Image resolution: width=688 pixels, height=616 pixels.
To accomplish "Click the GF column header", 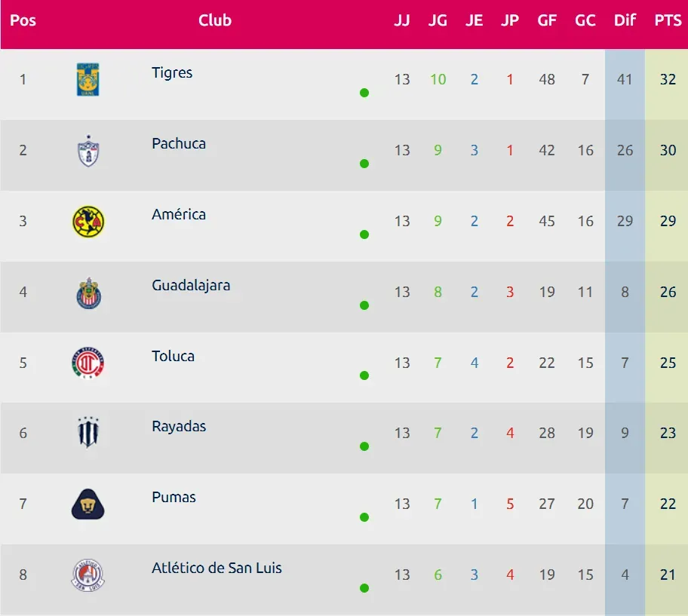I will coord(547,20).
